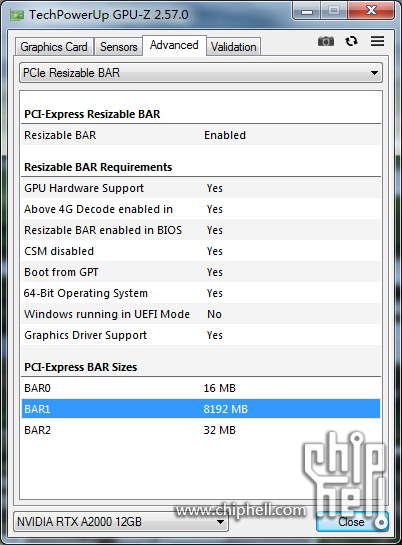Select the BAR0 16 MB row

tap(201, 388)
